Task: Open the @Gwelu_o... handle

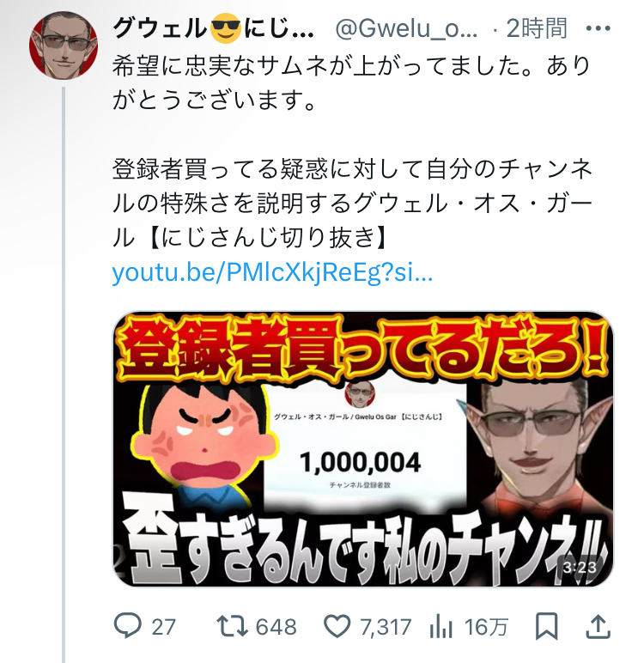Action: click(407, 29)
